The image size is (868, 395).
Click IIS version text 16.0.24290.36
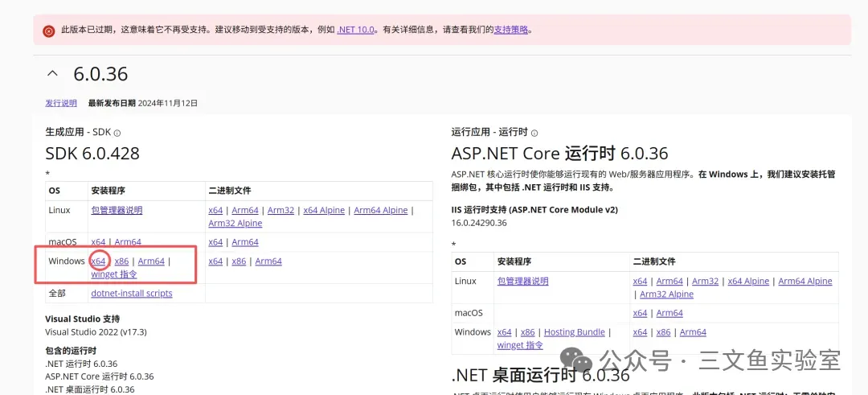pos(479,223)
